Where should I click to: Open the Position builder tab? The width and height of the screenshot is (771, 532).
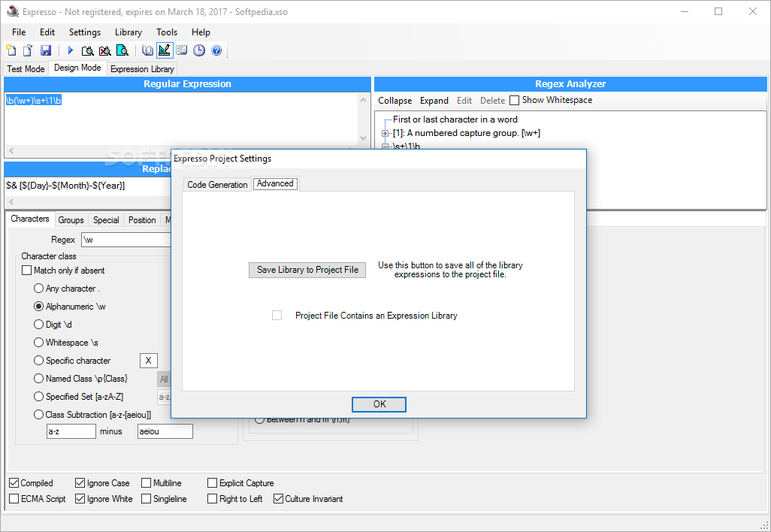[142, 219]
